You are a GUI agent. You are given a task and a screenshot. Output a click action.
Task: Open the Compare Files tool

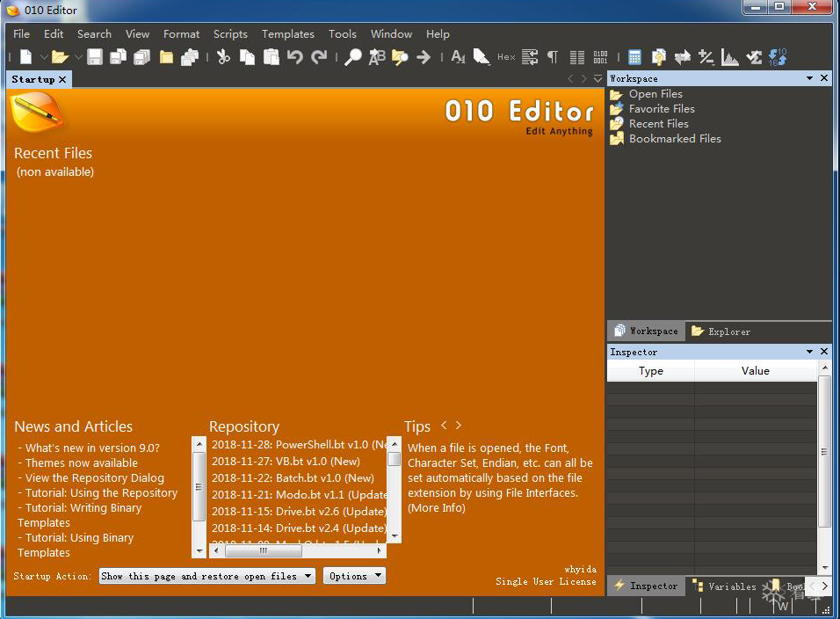[x=658, y=57]
